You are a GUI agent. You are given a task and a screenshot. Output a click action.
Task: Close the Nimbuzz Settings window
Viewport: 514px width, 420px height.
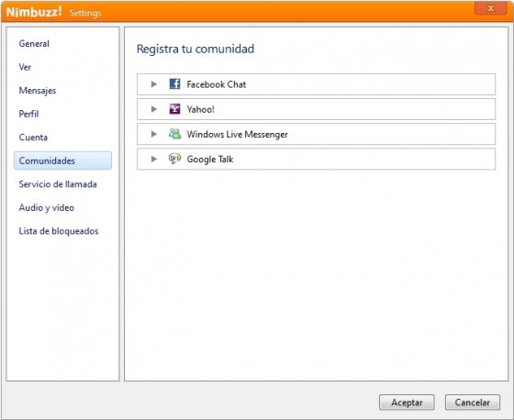(491, 8)
